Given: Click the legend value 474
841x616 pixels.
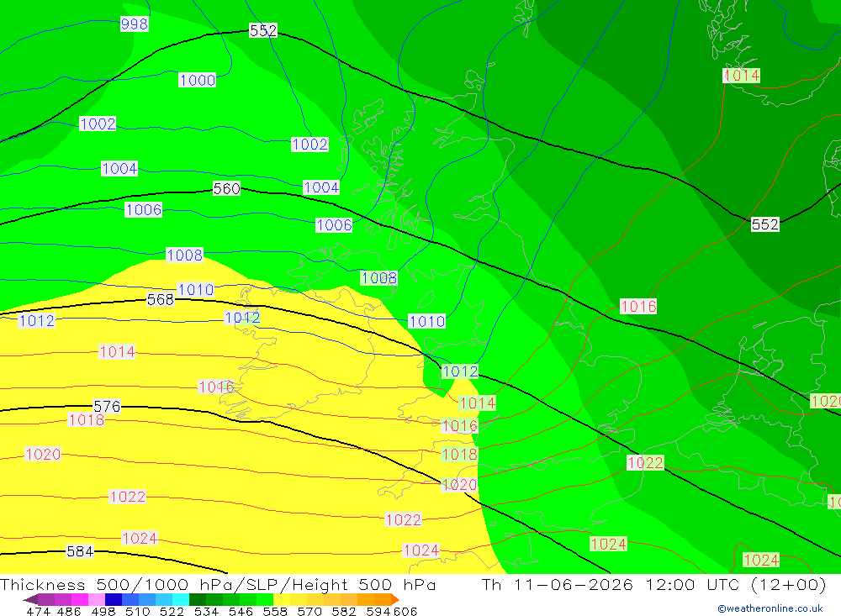Looking at the screenshot, I should click(x=38, y=611).
